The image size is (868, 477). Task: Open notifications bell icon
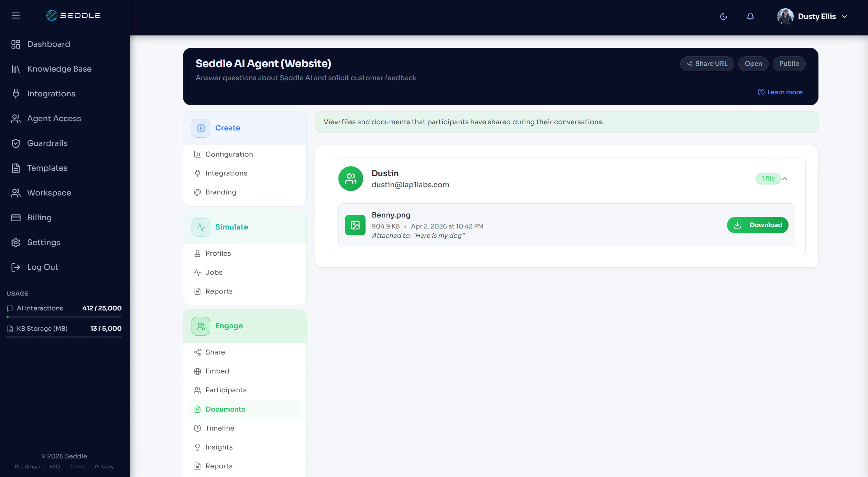(x=750, y=17)
